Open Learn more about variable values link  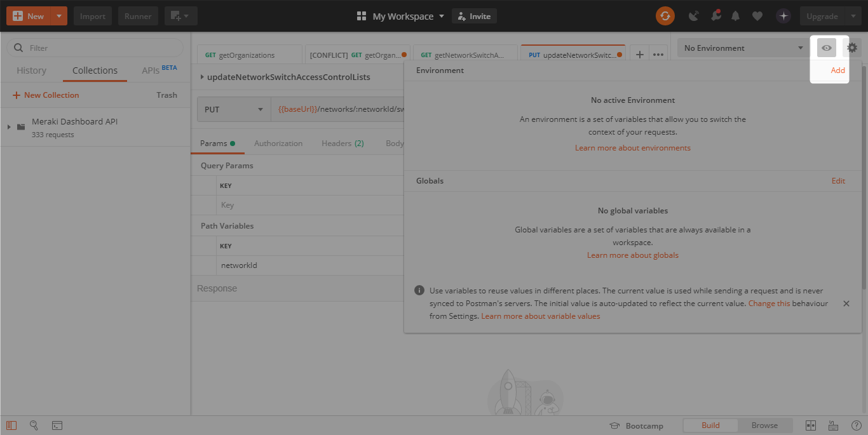(x=541, y=316)
